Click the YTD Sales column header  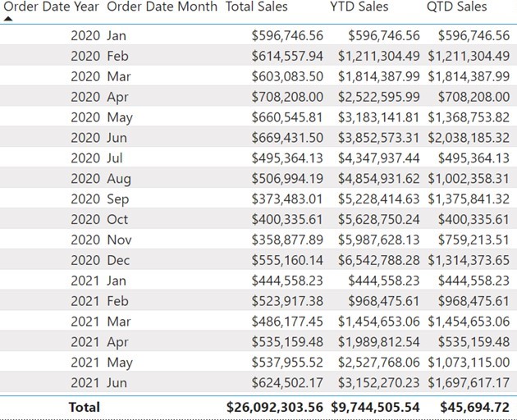(359, 7)
